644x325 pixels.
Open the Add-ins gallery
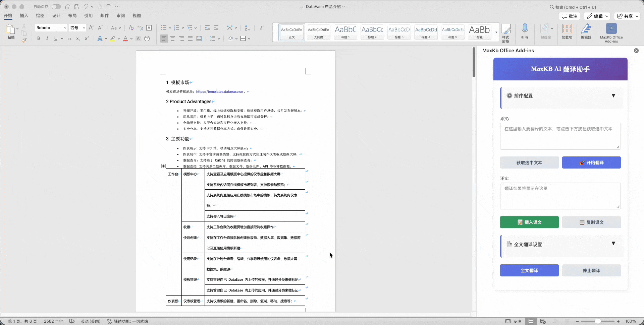567,31
